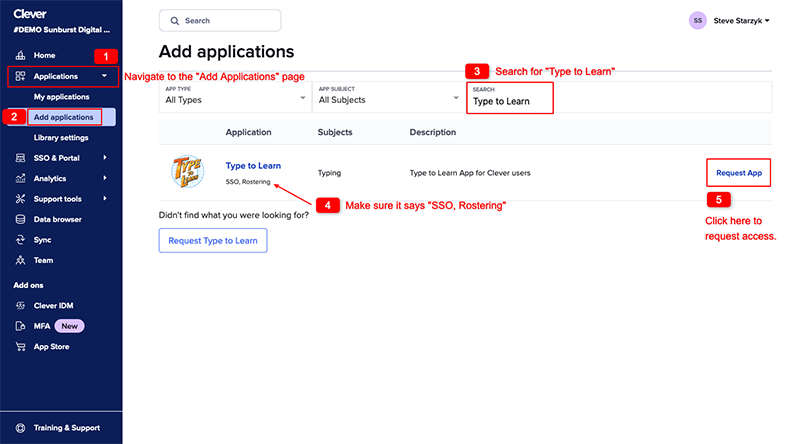This screenshot has width=800, height=444.
Task: Click the New badge next to MFA
Action: [x=69, y=326]
